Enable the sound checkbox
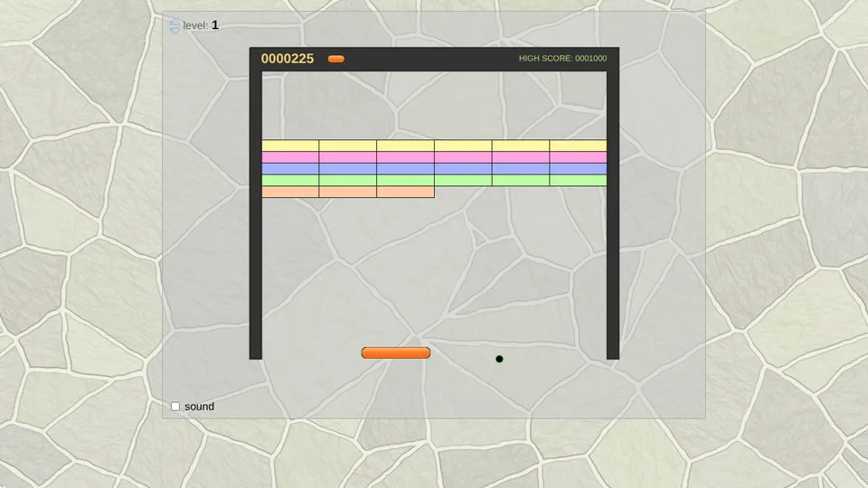 tap(175, 407)
